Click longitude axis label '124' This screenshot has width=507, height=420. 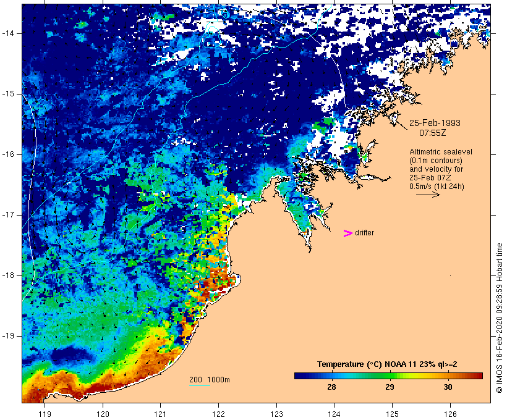pos(334,414)
